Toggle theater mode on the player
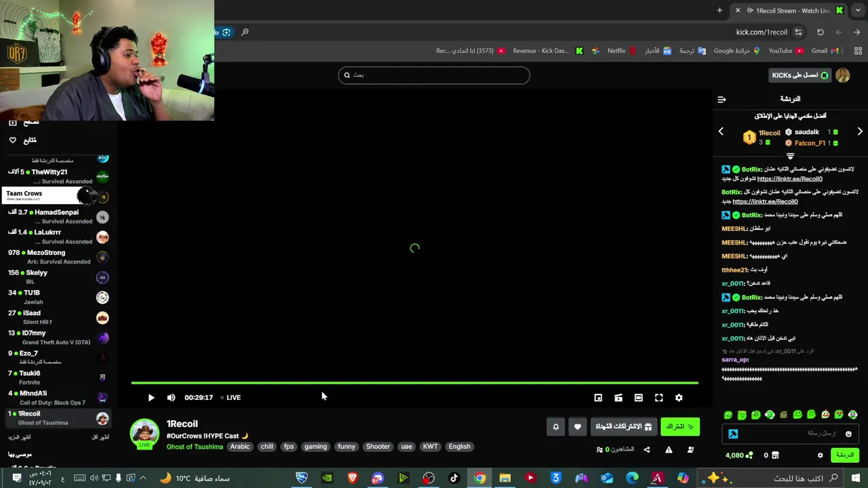The width and height of the screenshot is (868, 488). 638,398
